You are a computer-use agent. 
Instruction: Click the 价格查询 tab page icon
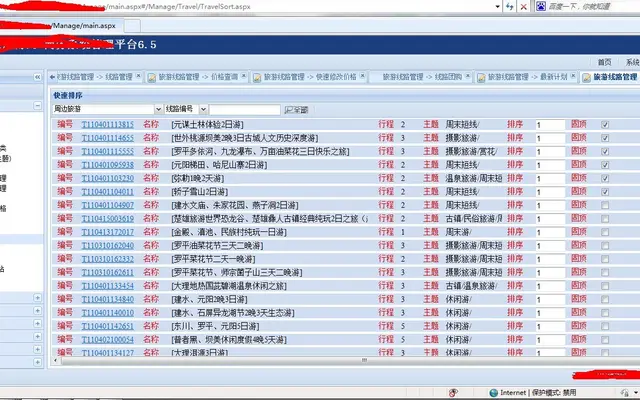point(151,77)
